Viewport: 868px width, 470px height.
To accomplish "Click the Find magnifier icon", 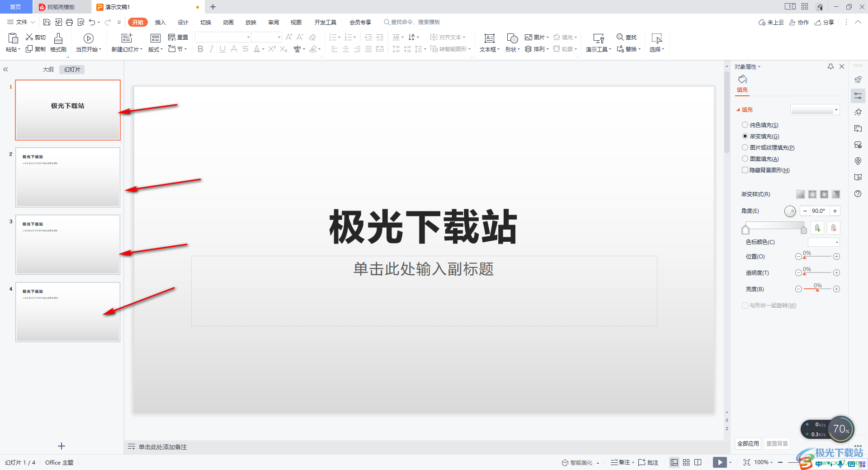I will (620, 37).
